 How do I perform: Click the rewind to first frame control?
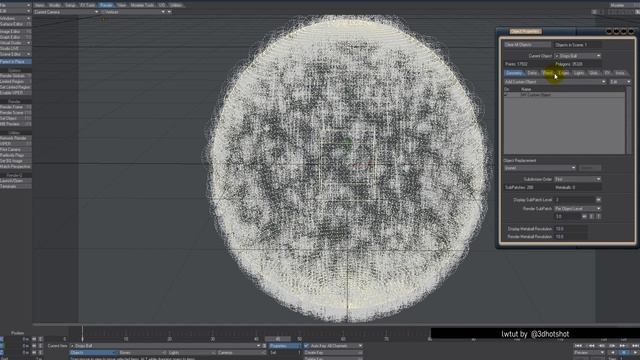(x=578, y=346)
